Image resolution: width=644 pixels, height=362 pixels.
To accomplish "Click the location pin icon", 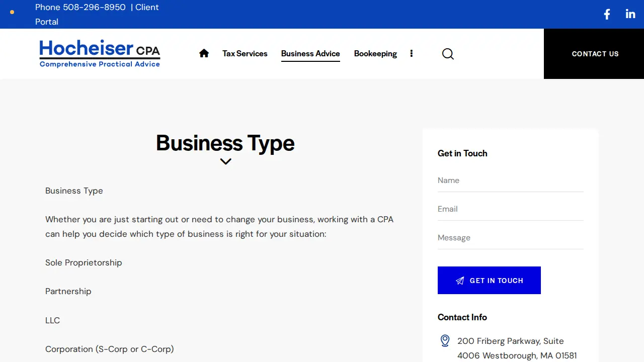I will click(x=445, y=341).
